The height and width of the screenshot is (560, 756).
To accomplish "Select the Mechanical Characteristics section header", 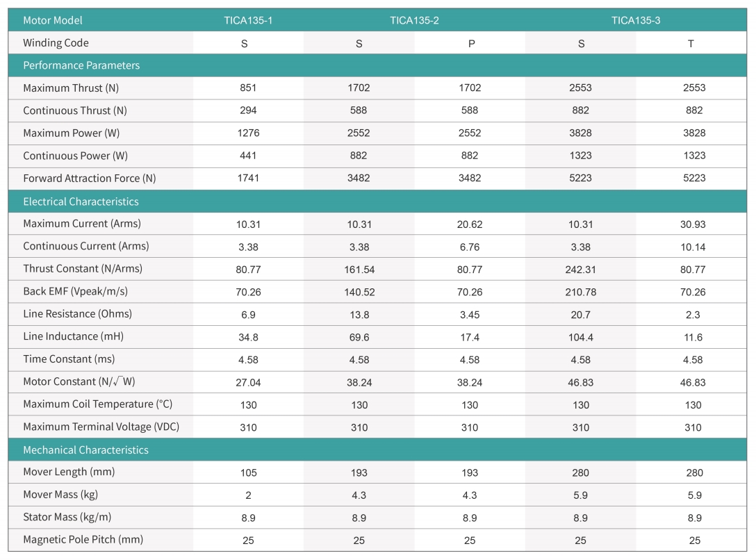I will pos(85,450).
